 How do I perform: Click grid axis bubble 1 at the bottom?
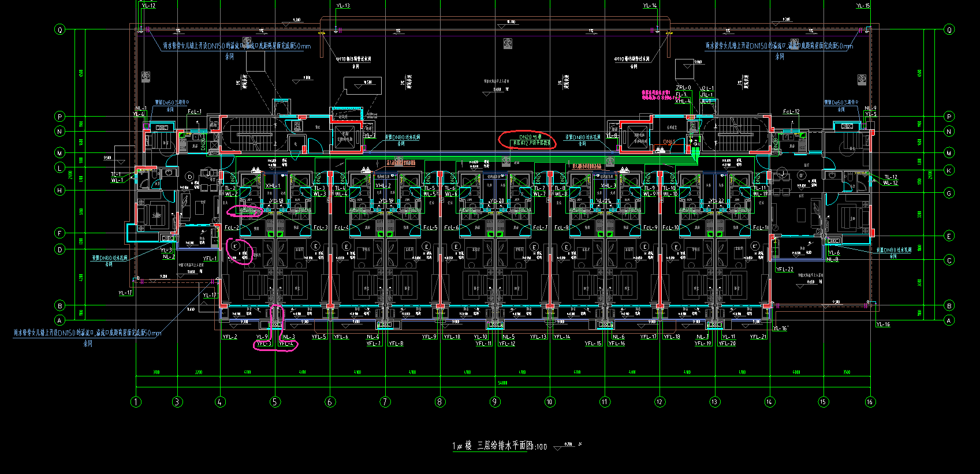coord(136,402)
